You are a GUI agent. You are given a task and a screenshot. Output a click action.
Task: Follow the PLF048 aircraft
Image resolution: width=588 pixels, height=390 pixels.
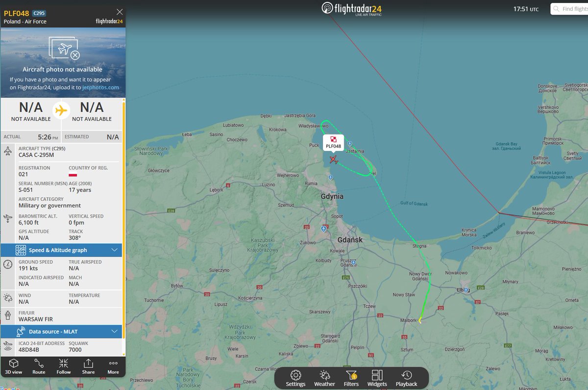(64, 366)
